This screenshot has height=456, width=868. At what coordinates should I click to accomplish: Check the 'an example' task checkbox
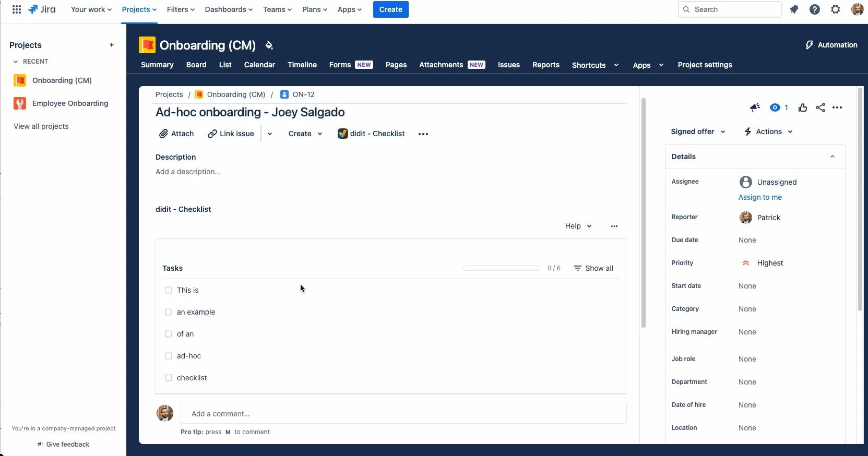pyautogui.click(x=169, y=312)
